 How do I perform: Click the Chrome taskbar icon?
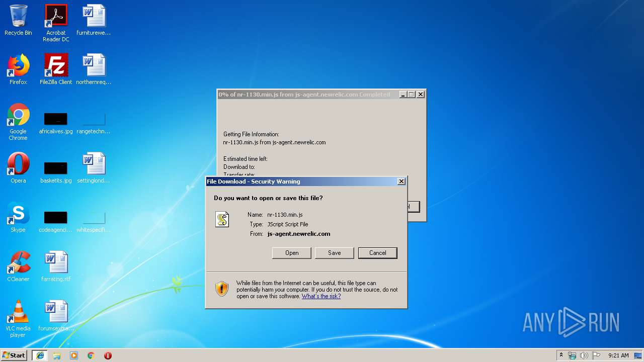[x=91, y=355]
